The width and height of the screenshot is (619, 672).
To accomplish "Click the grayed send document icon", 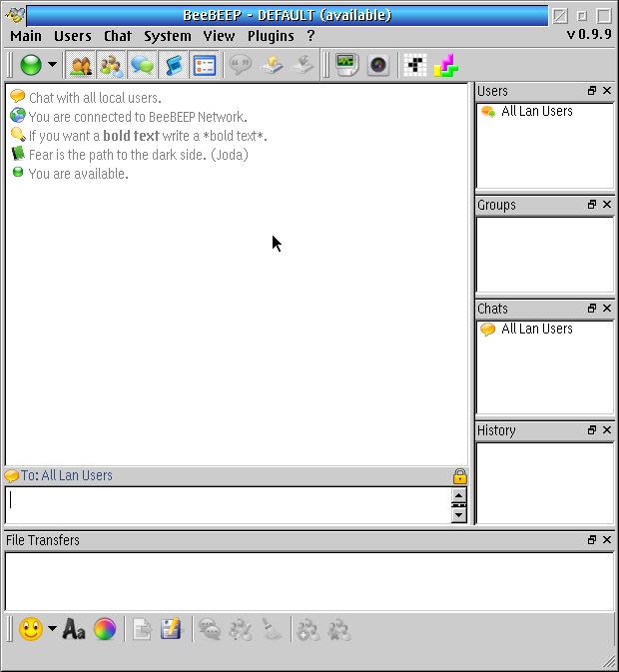I will tap(142, 629).
